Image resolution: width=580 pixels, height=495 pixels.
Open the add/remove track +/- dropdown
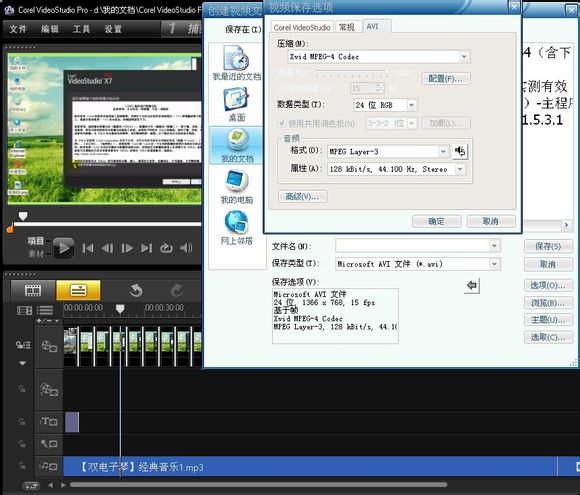47,321
